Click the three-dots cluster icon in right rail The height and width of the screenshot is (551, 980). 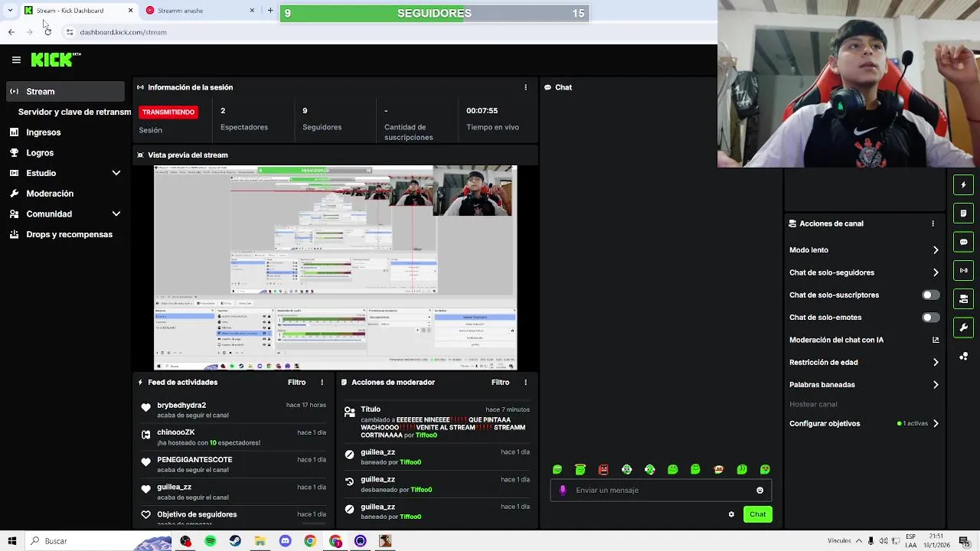point(963,357)
